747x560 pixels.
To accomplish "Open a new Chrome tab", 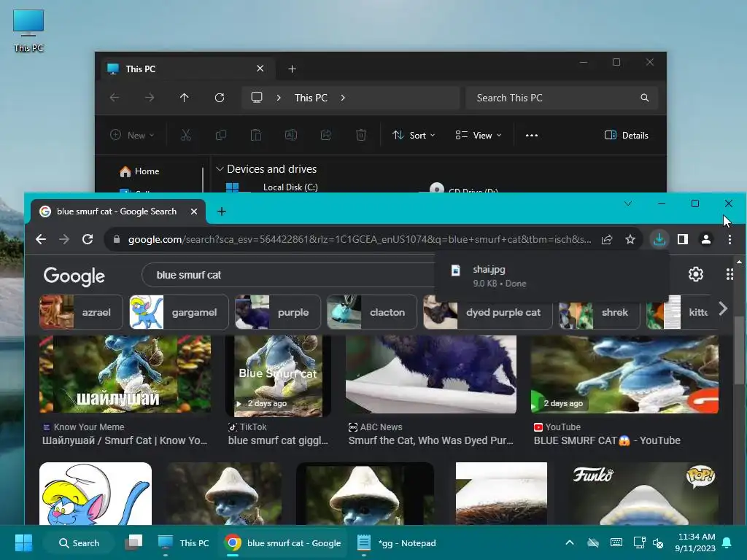I will pos(222,211).
